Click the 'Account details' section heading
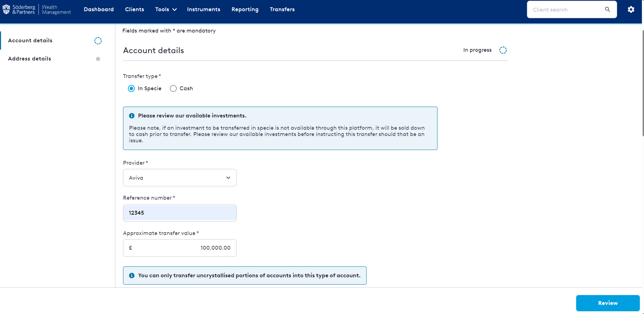644x314 pixels. pyautogui.click(x=153, y=50)
